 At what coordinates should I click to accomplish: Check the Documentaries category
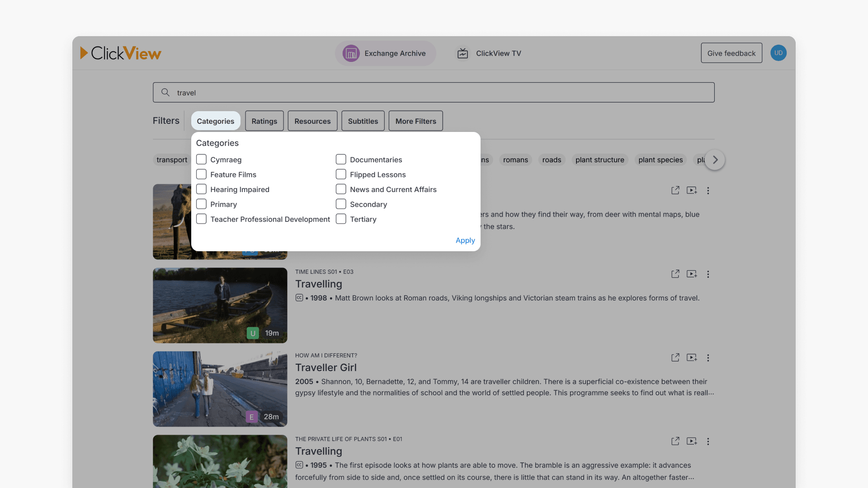(341, 160)
